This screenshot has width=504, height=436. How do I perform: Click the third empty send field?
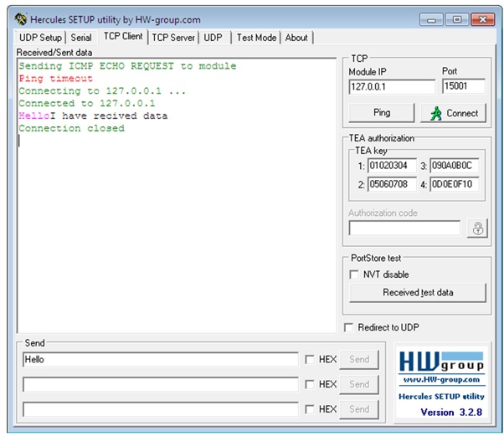coord(161,409)
